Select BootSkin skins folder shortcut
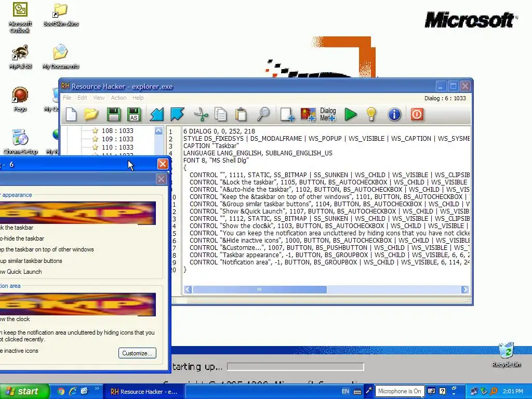The height and width of the screenshot is (399, 532). (61, 15)
